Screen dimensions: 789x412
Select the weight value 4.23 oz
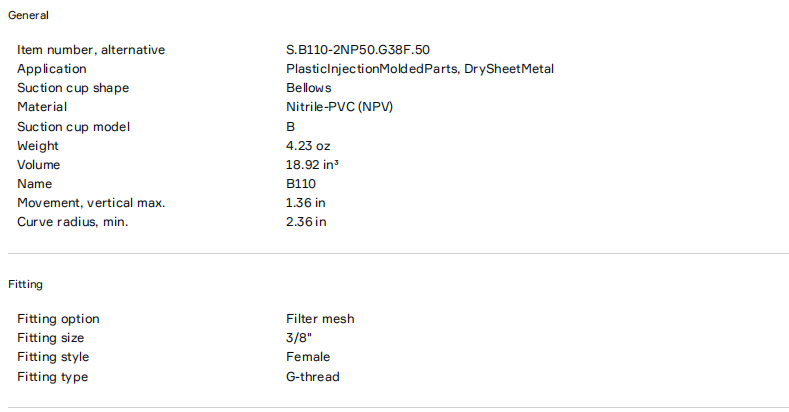(308, 146)
